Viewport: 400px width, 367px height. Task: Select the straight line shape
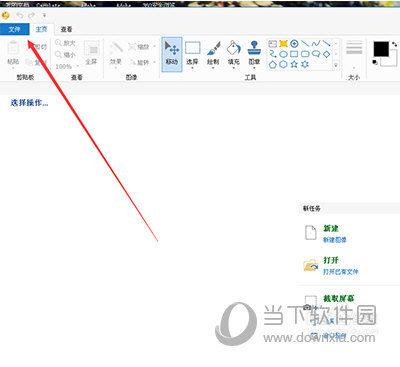click(x=305, y=44)
